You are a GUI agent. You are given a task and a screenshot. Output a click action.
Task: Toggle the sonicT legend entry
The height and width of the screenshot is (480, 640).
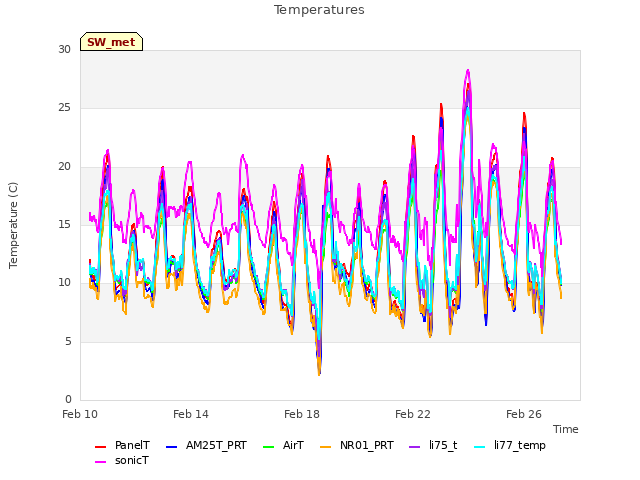coord(122,460)
